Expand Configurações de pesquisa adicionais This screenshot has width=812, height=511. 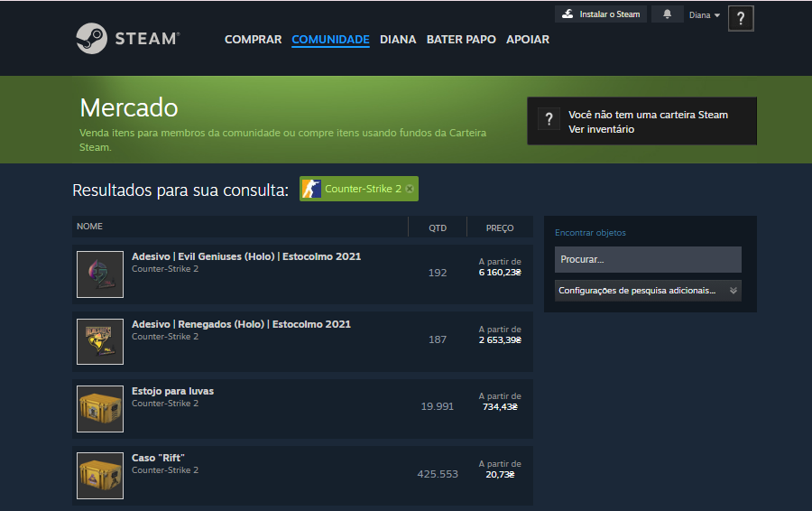(x=648, y=291)
